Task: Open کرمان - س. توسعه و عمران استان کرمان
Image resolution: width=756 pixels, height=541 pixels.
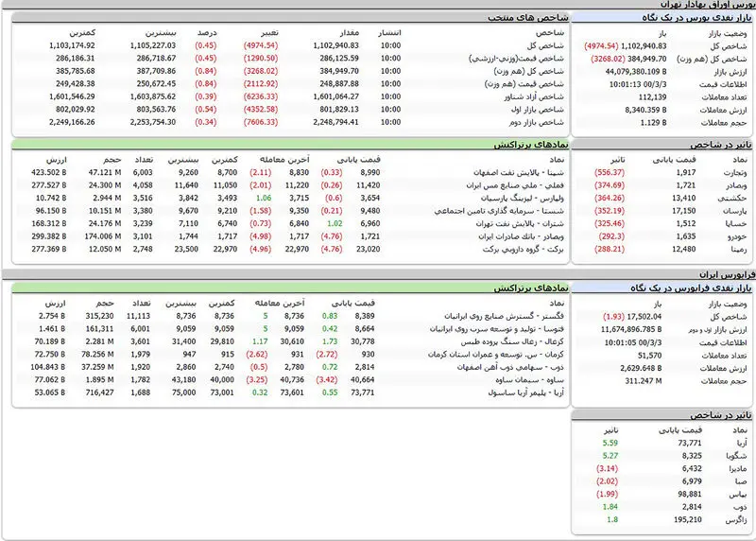Action: pos(495,355)
